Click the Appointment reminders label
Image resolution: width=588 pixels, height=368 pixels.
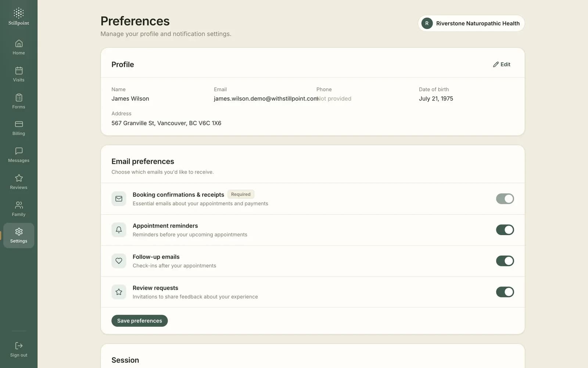click(165, 226)
